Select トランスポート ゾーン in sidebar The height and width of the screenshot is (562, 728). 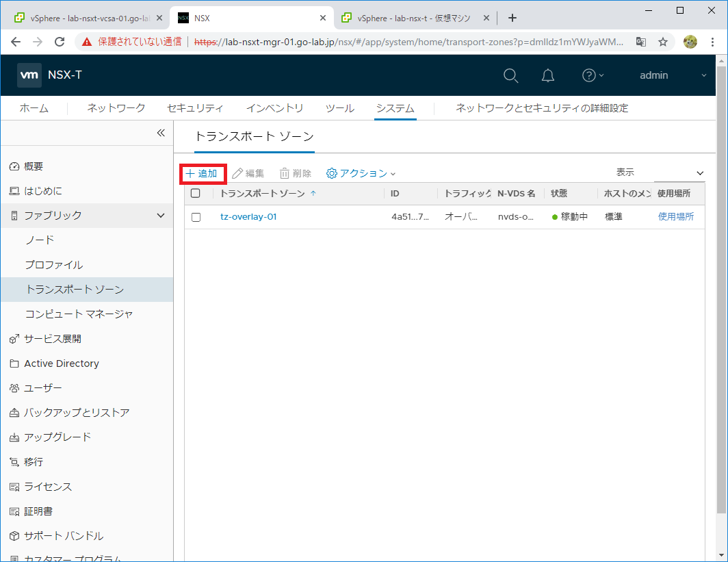[x=87, y=290]
